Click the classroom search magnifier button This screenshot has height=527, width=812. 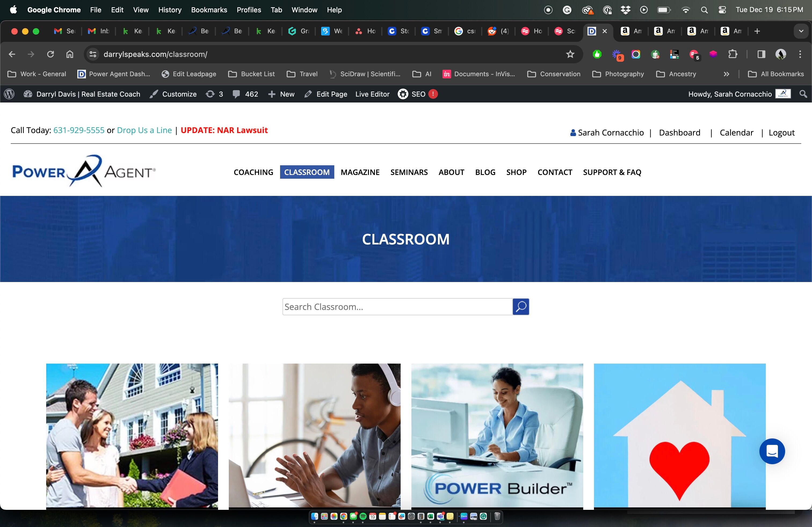[x=520, y=307]
